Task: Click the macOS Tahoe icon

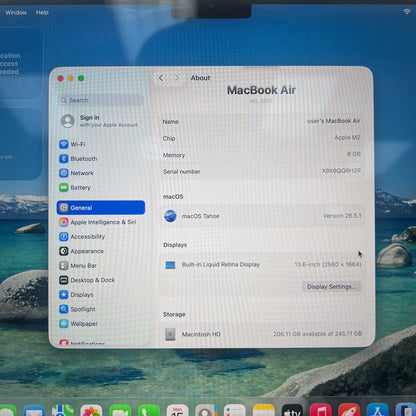Action: pyautogui.click(x=170, y=216)
